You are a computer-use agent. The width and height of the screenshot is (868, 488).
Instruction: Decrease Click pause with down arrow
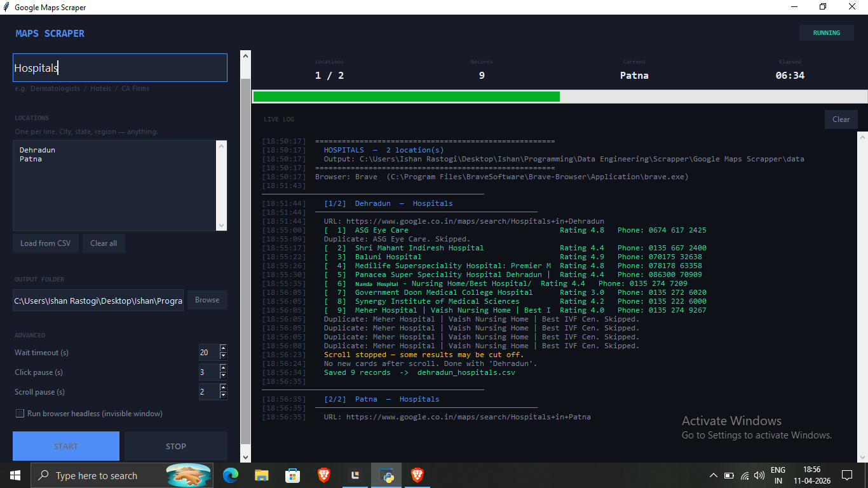[x=223, y=376]
